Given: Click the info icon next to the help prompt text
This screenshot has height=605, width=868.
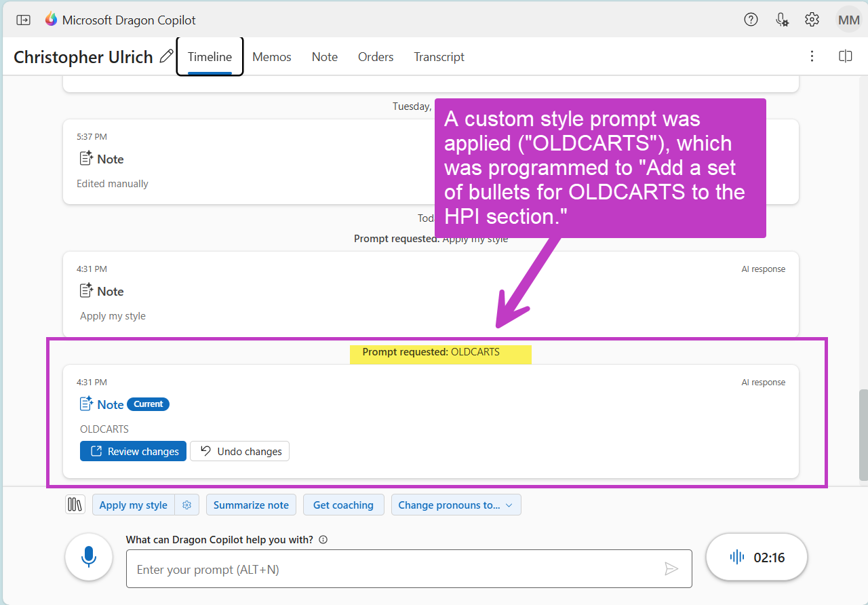Looking at the screenshot, I should point(323,539).
